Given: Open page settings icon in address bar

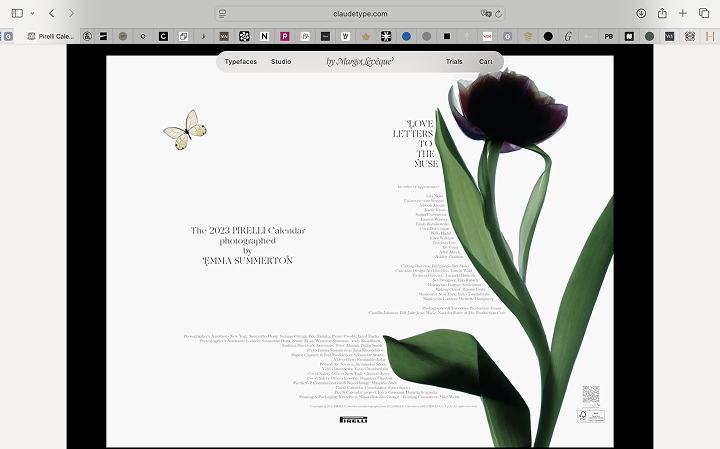Looking at the screenshot, I should pos(223,14).
